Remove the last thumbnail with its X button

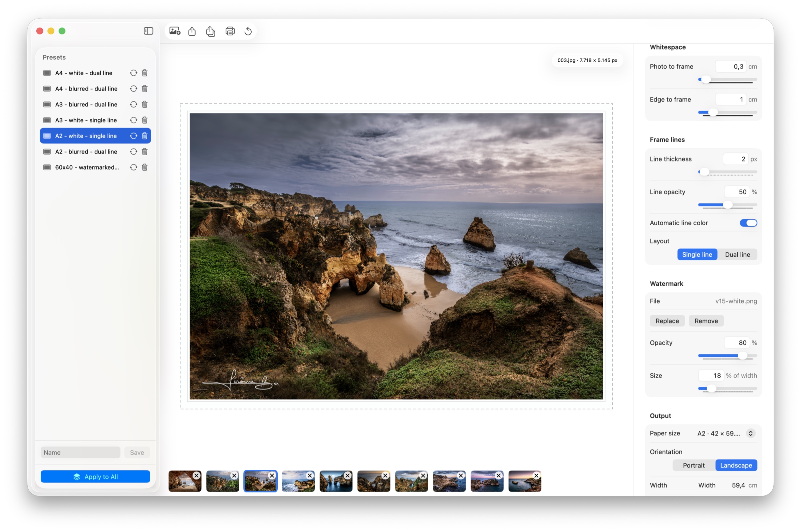tap(536, 476)
